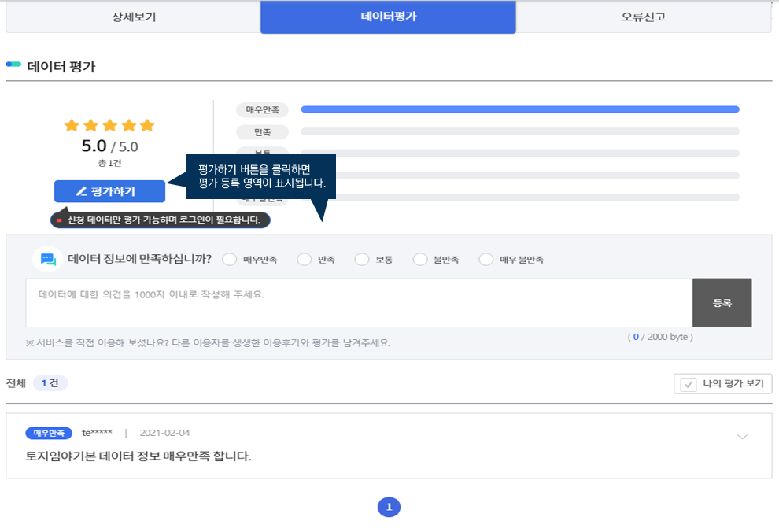Select the 매우만족 radio button
This screenshot has height=532, width=779.
[x=231, y=260]
